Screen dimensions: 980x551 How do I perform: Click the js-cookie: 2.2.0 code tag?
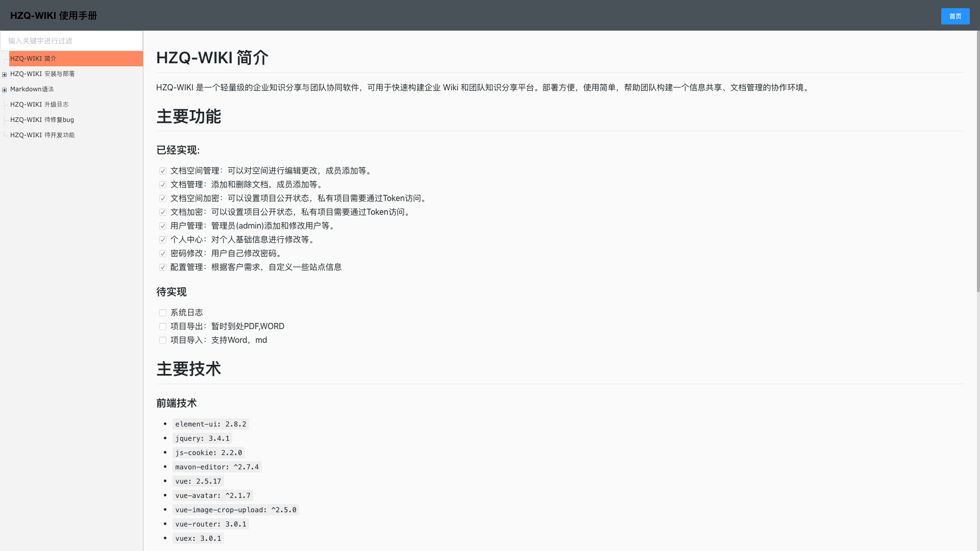click(209, 453)
